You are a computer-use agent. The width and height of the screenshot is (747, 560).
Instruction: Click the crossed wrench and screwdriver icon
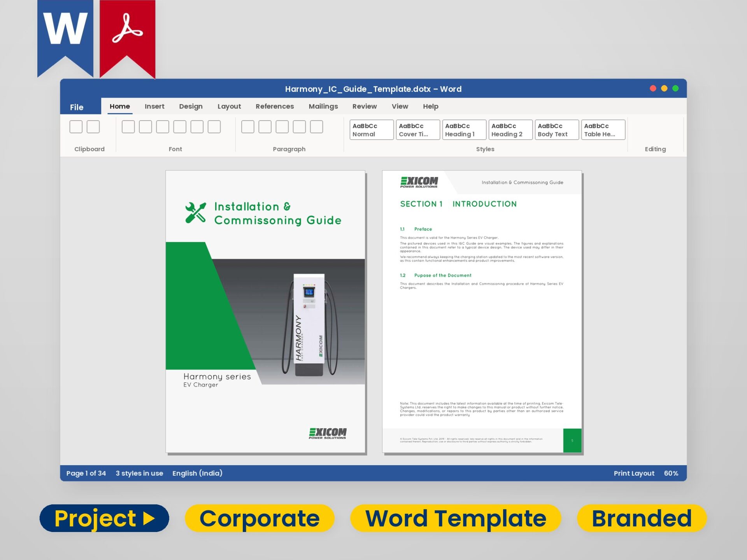point(196,213)
